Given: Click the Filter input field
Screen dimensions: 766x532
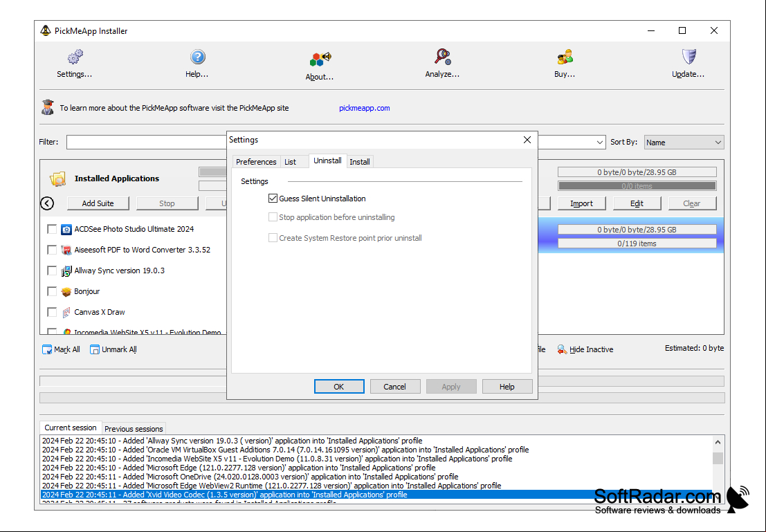Looking at the screenshot, I should tap(147, 142).
